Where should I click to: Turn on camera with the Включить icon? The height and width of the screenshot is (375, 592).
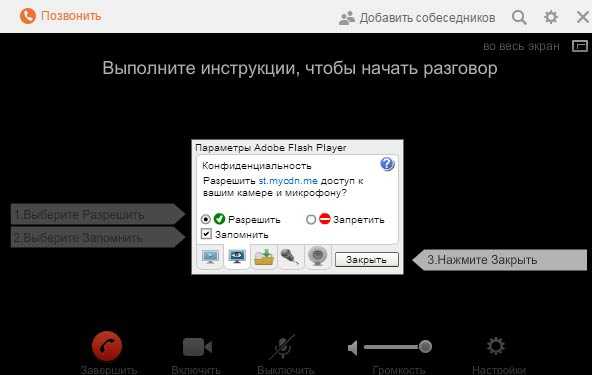197,347
